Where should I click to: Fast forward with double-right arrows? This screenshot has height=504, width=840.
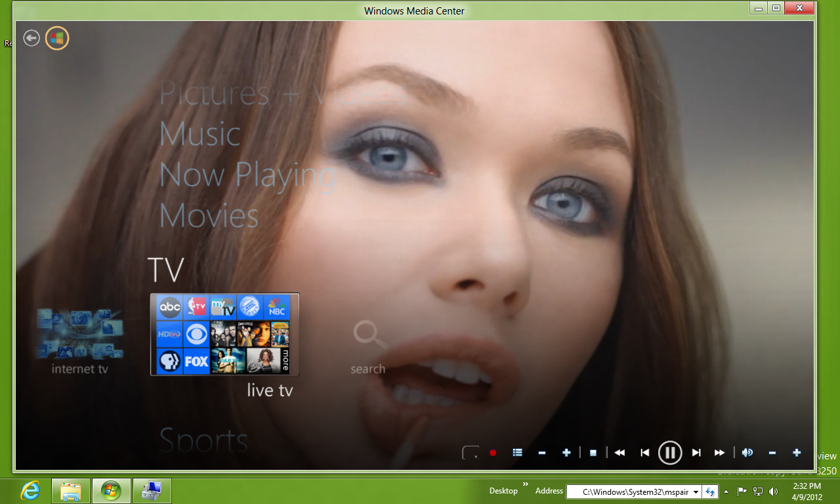pos(720,453)
